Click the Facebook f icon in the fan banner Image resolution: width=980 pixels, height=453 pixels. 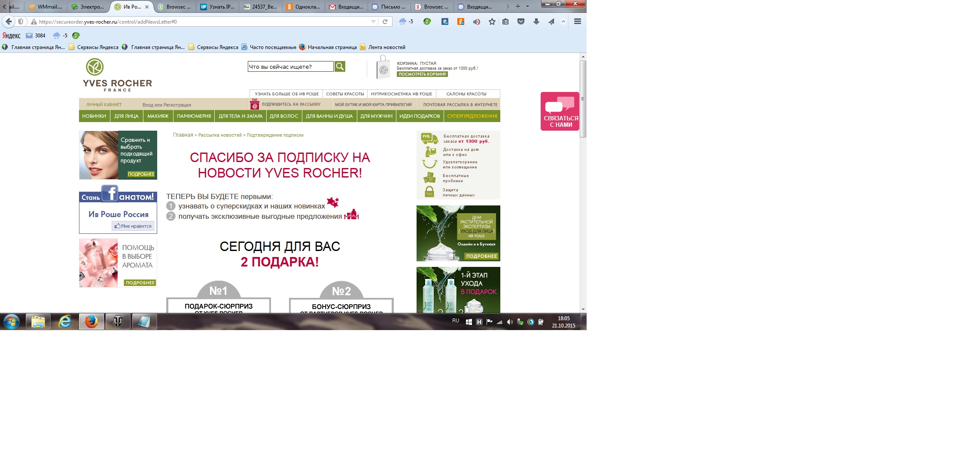point(110,193)
